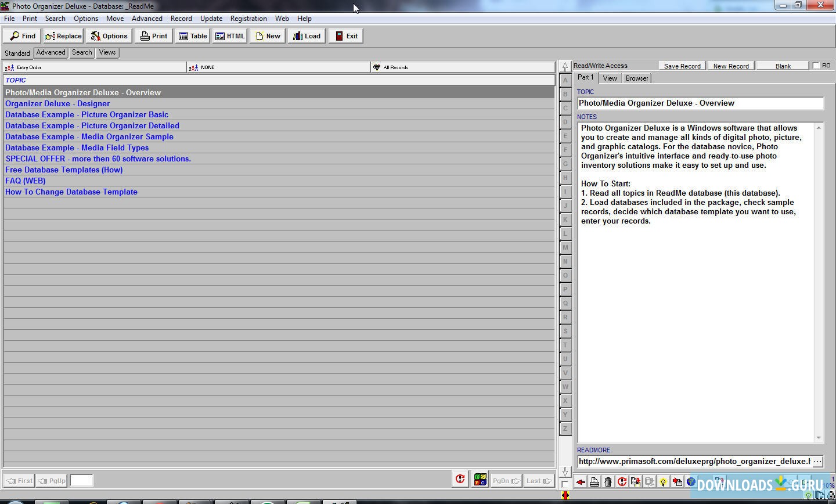Click the Load database button
This screenshot has width=836, height=504.
point(307,36)
